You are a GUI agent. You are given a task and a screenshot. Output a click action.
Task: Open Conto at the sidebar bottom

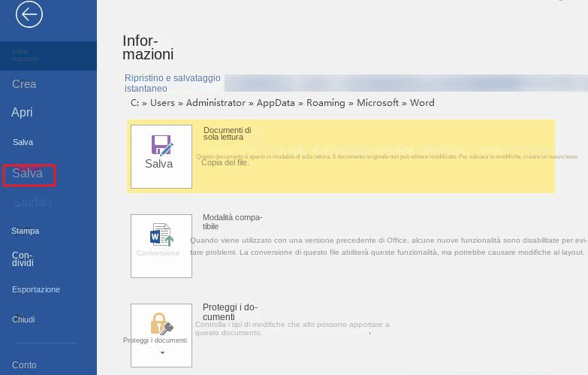(x=24, y=365)
